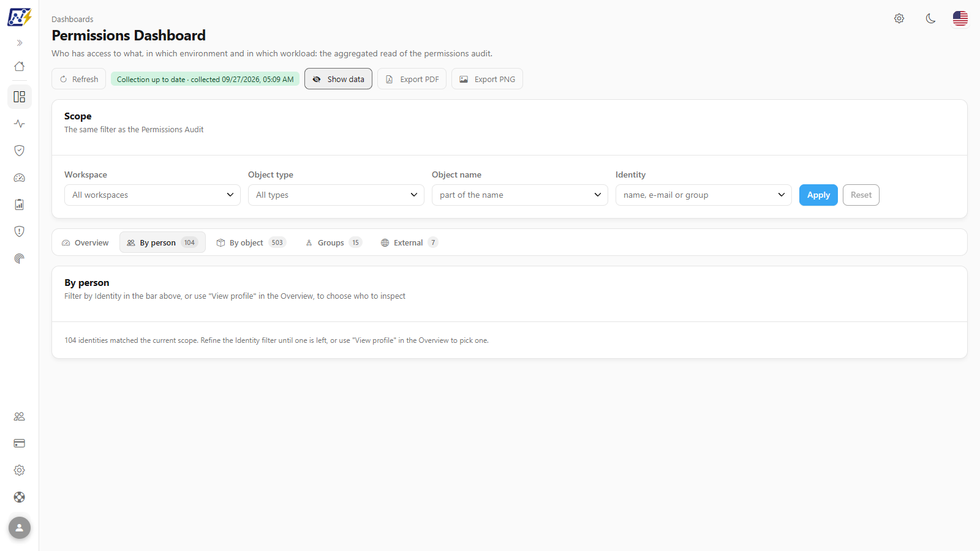Click the app logo in the sidebar
This screenshot has width=980, height=551.
tap(20, 17)
